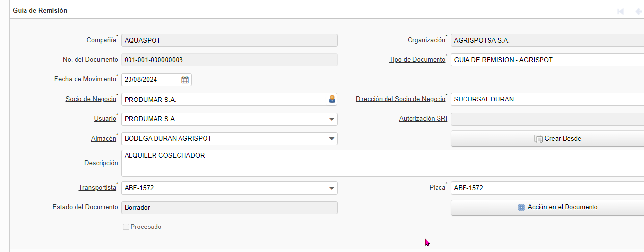Focus the Fecha de Movimiento date field
The image size is (644, 252).
coord(150,79)
